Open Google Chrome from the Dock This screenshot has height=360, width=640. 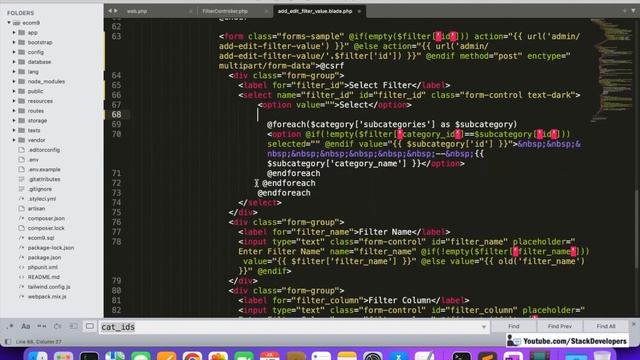192,356
